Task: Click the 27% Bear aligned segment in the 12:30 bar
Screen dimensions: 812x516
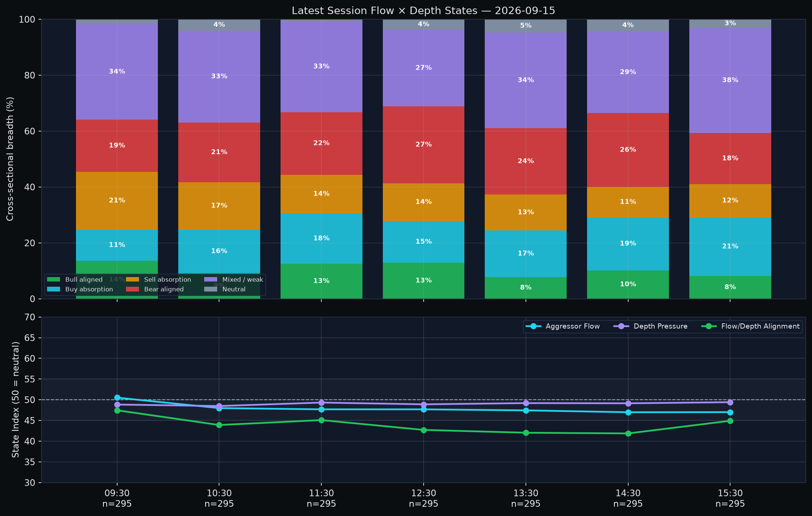Action: point(424,145)
